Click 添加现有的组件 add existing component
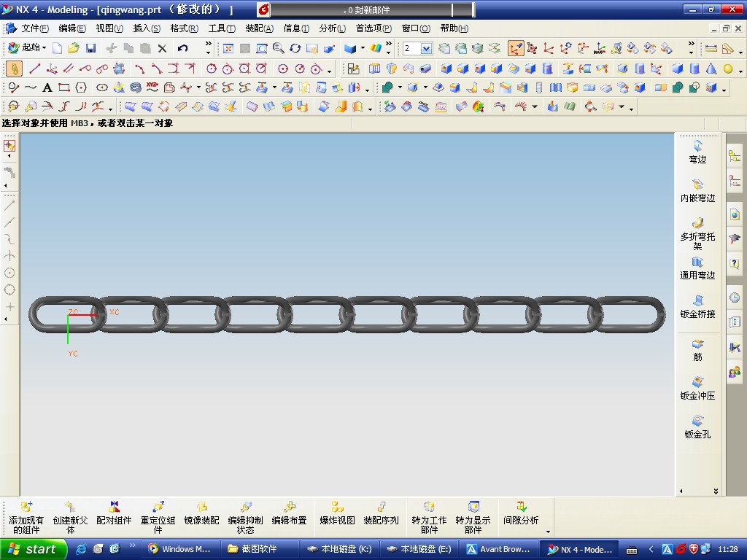Image resolution: width=747 pixels, height=560 pixels. (x=26, y=518)
